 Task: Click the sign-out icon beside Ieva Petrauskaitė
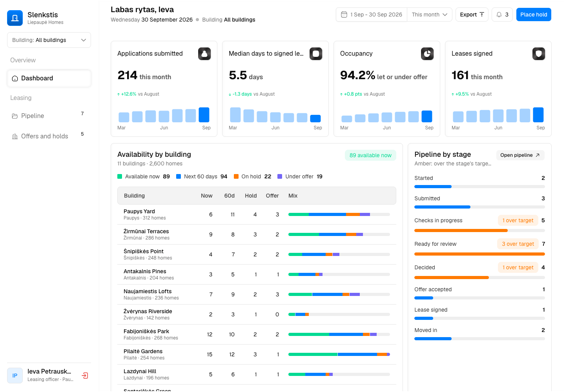click(x=85, y=376)
